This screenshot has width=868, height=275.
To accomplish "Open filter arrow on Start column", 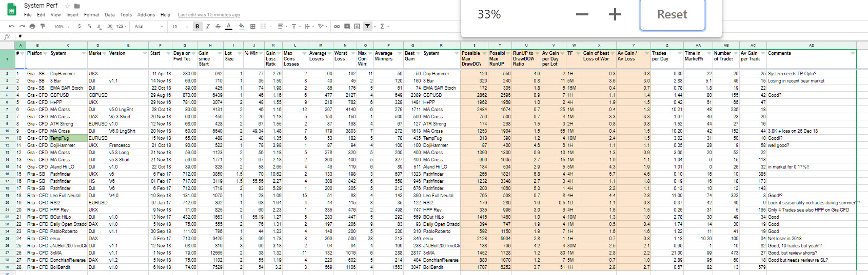I will [167, 53].
